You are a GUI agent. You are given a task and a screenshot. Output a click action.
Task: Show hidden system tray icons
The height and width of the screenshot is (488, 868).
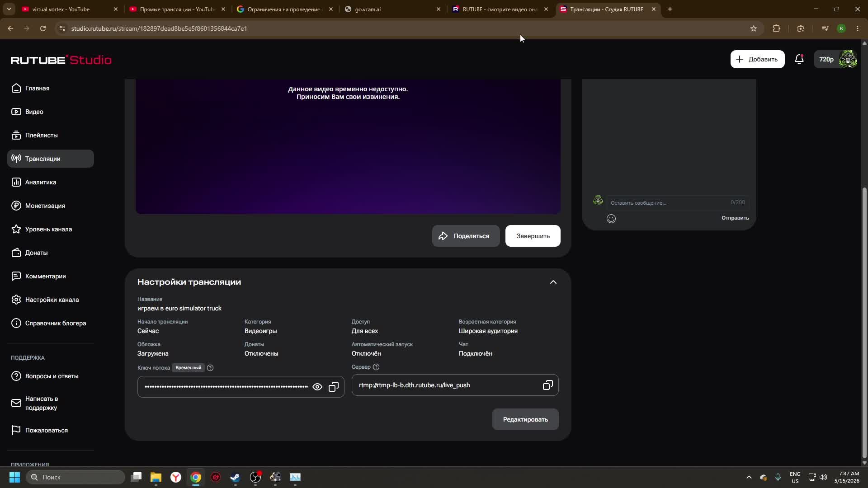(749, 477)
